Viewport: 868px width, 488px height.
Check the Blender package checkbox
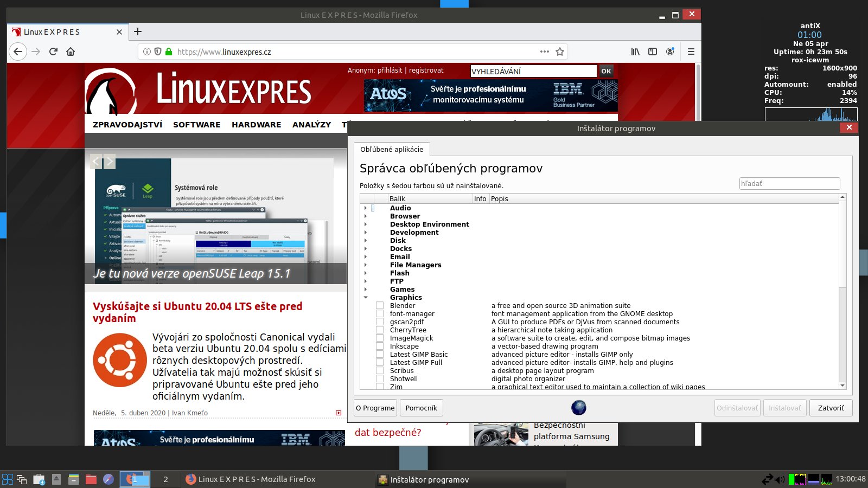pyautogui.click(x=380, y=306)
